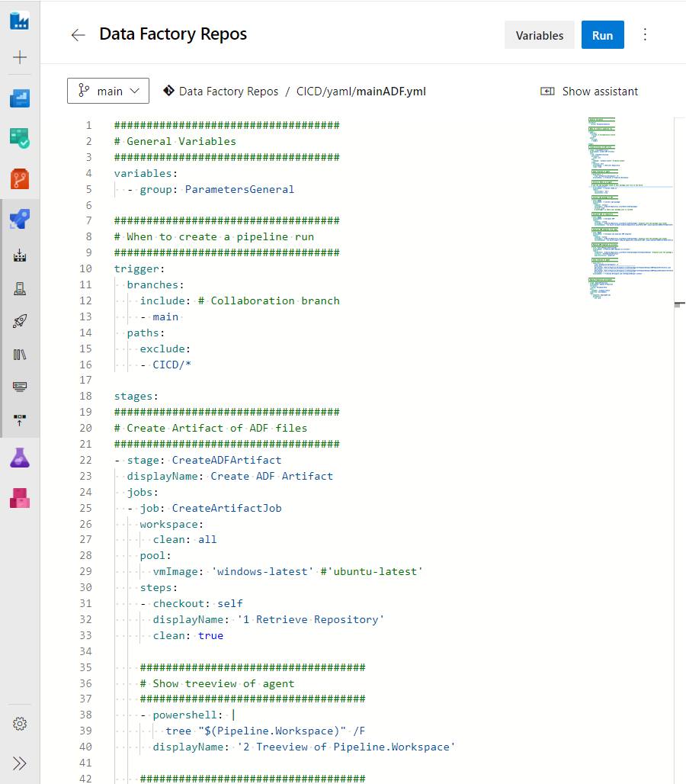
Task: Select the Test Plans flask icon
Action: point(20,458)
